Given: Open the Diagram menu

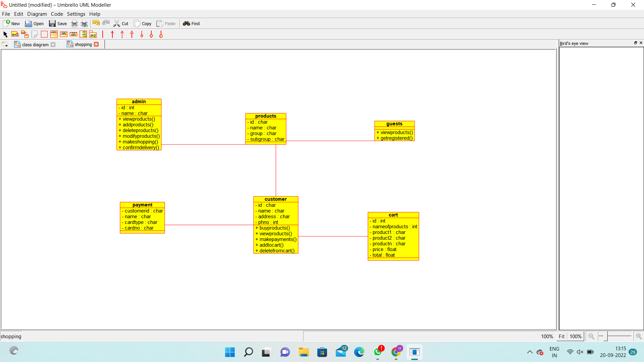Looking at the screenshot, I should click(x=37, y=14).
